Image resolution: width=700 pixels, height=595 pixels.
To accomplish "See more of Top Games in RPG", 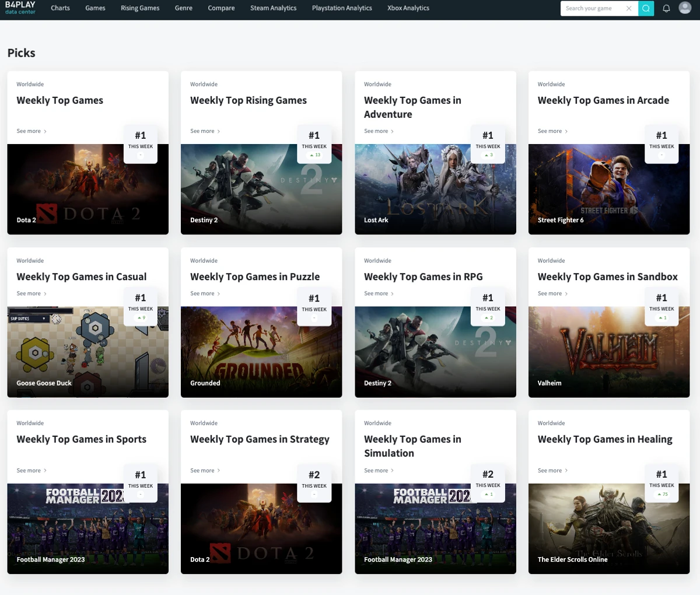I will click(379, 293).
